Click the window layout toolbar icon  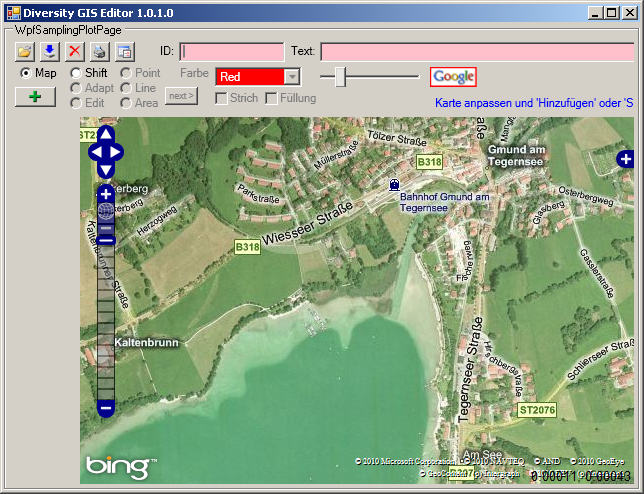coord(124,51)
